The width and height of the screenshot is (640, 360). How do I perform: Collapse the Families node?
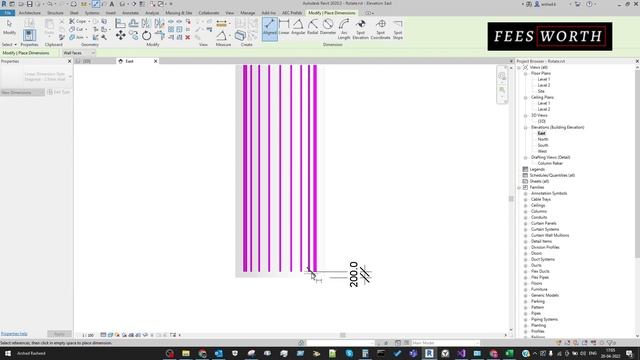(519, 187)
